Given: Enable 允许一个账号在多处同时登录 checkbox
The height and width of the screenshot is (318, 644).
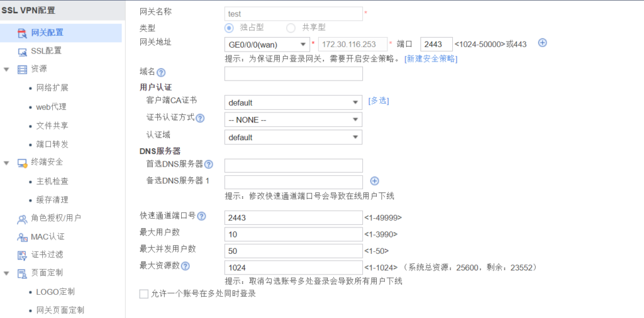Looking at the screenshot, I should pos(143,293).
